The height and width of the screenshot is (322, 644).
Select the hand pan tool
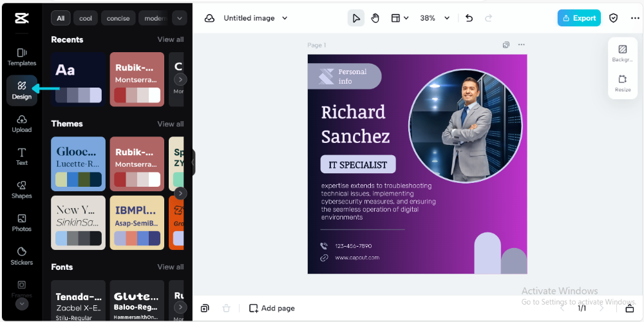pyautogui.click(x=375, y=18)
